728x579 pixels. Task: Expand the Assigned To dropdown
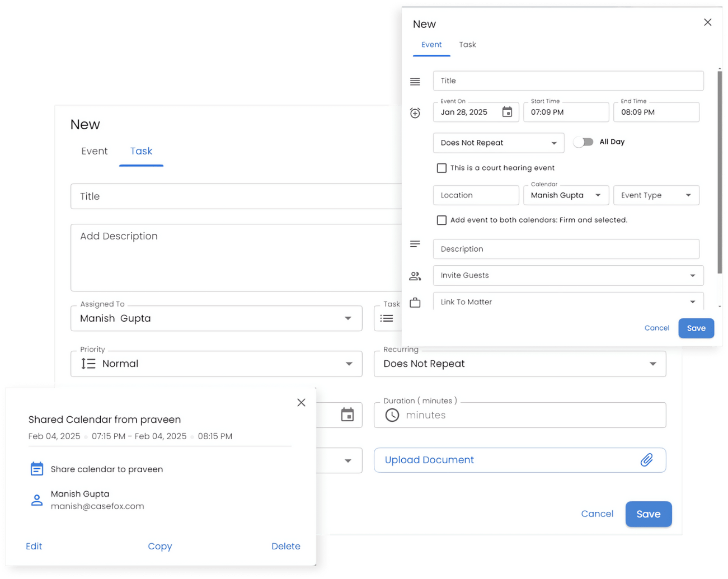216,318
